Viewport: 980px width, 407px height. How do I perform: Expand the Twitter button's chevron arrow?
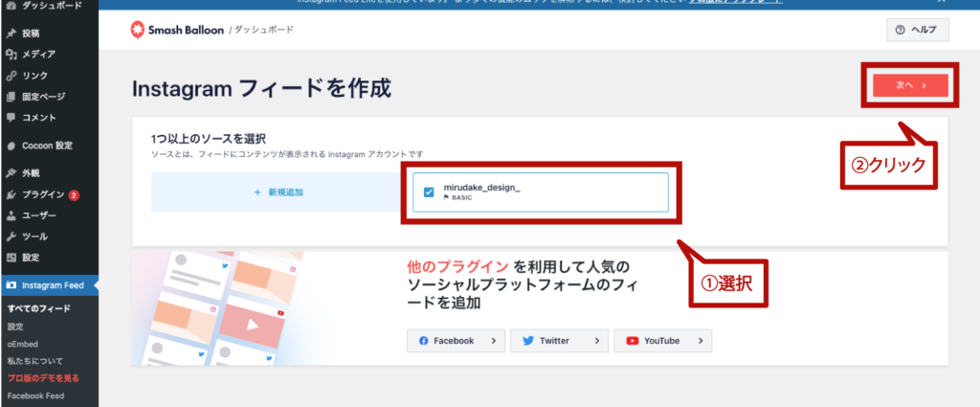point(597,341)
